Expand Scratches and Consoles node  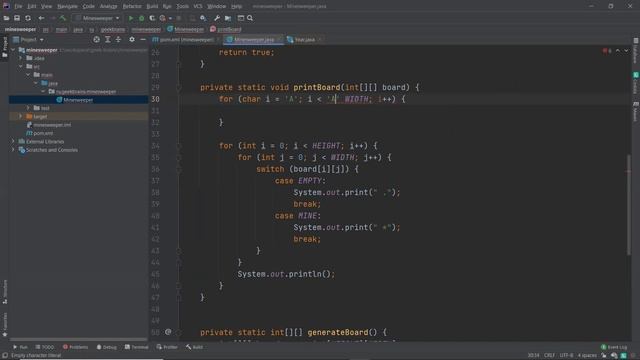[13, 150]
